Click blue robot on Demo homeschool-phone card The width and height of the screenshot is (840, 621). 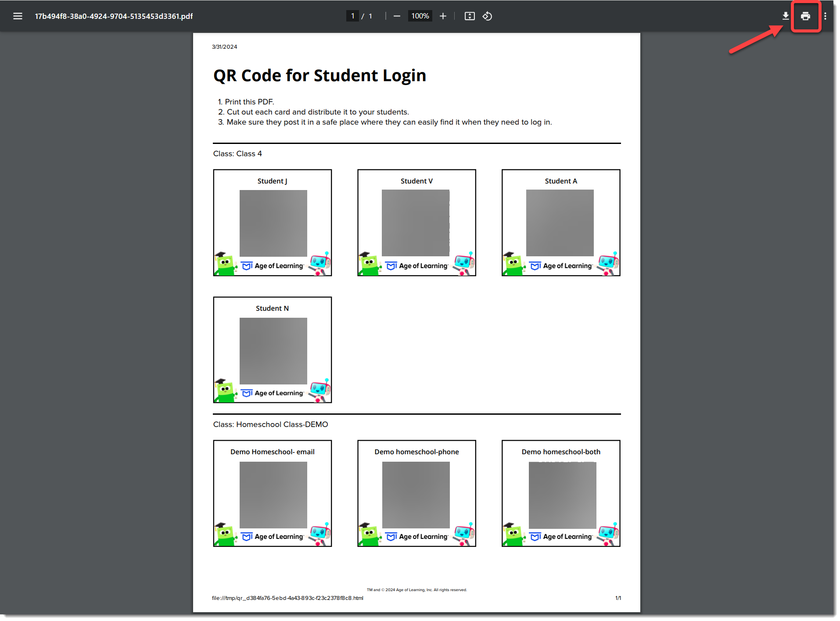point(464,535)
